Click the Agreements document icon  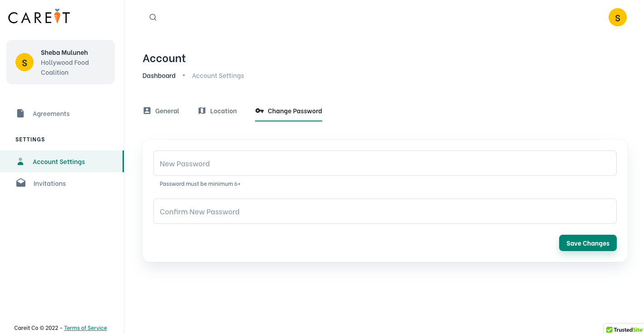tap(20, 113)
